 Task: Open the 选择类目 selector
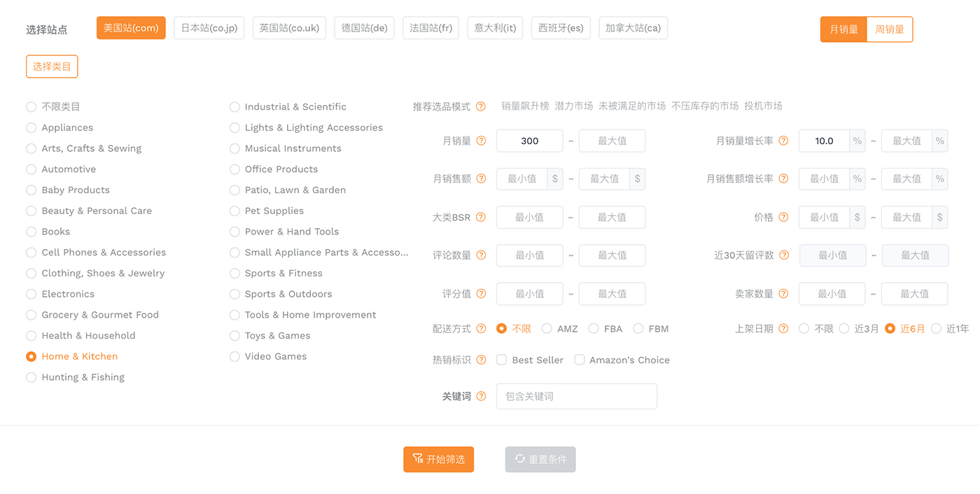(x=52, y=66)
